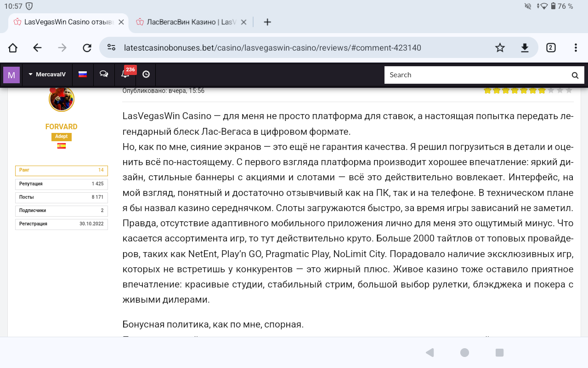588x368 pixels.
Task: Open messages chat bubble icon
Action: tap(104, 75)
